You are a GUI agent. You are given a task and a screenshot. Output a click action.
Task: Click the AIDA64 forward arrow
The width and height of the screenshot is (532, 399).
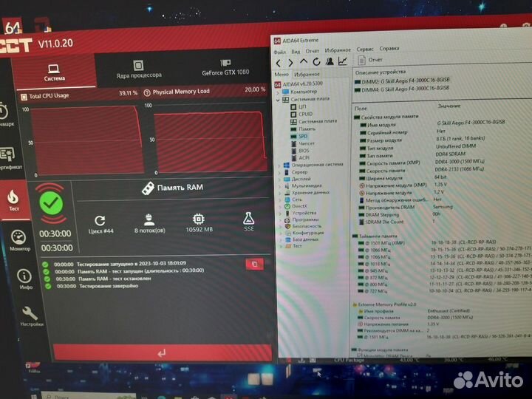click(x=291, y=63)
